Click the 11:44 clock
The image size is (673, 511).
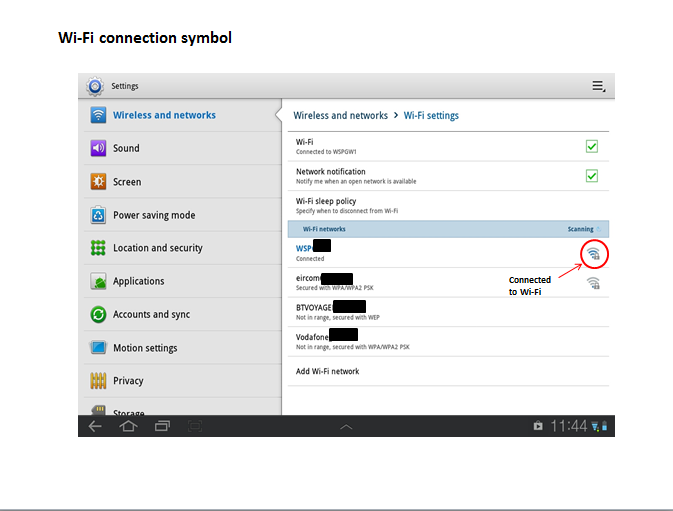click(569, 426)
